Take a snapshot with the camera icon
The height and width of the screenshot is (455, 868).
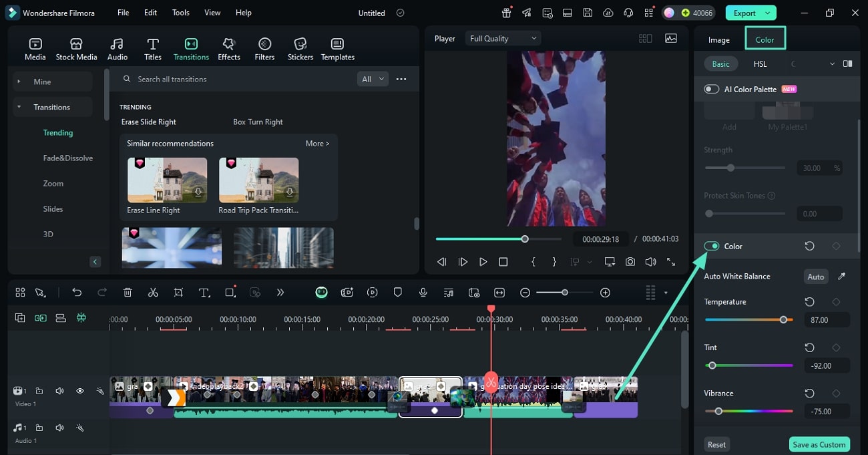click(x=630, y=262)
